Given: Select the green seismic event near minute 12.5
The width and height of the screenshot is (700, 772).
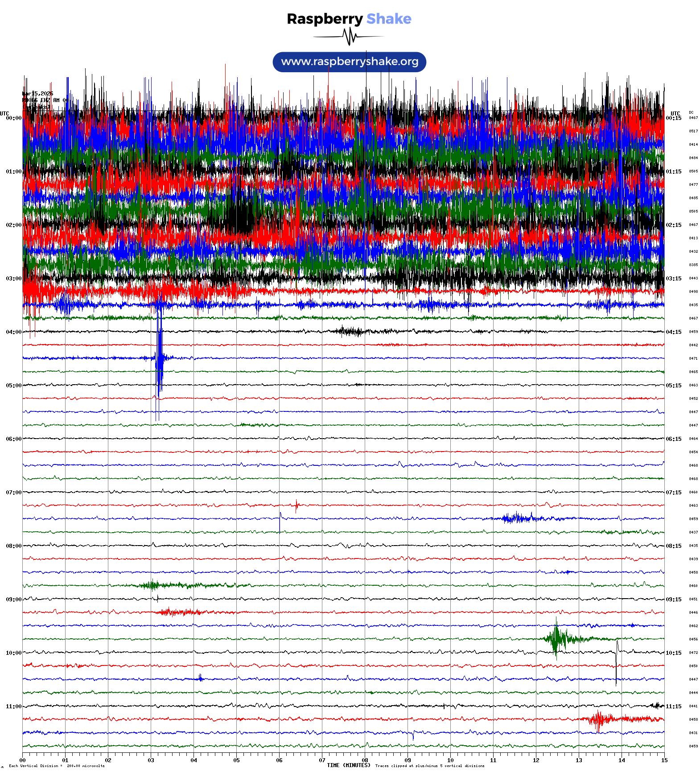Looking at the screenshot, I should 556,639.
